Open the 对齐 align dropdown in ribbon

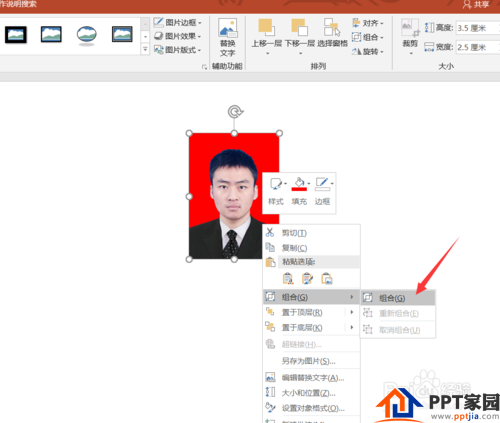click(368, 23)
